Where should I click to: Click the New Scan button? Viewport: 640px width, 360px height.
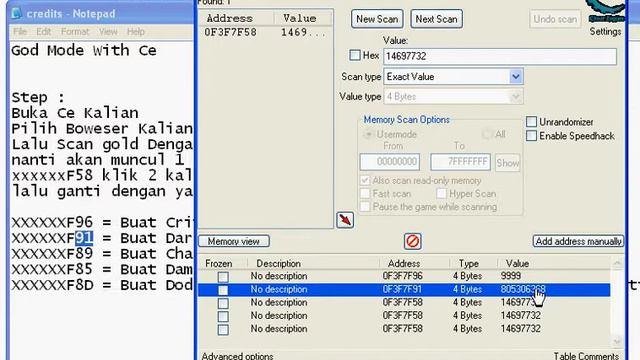[377, 19]
